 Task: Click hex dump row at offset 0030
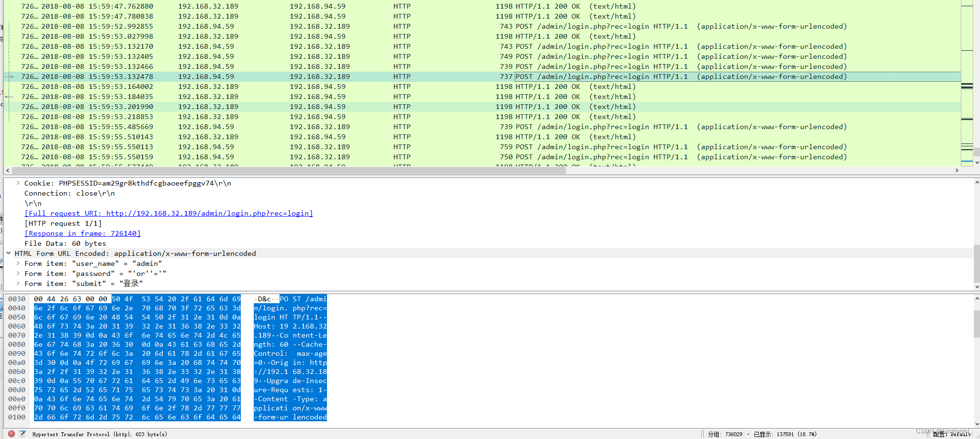168,299
